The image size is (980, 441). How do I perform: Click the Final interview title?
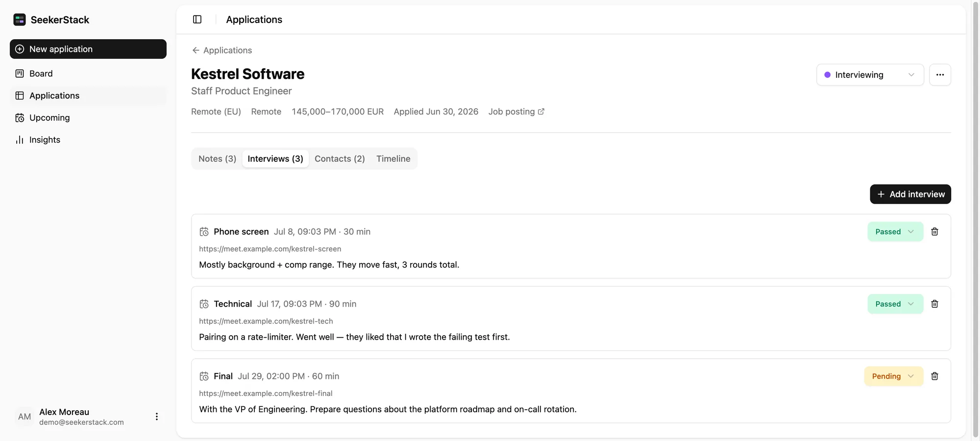223,376
